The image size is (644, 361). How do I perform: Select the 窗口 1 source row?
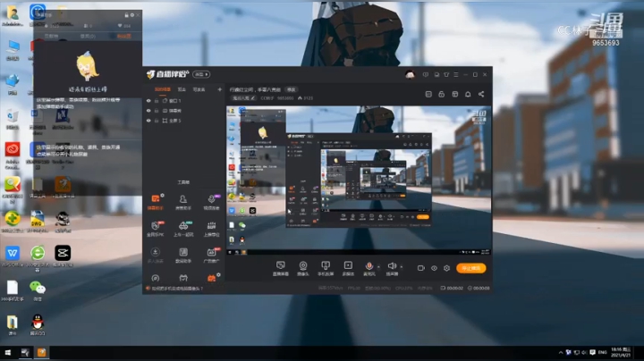[183, 101]
